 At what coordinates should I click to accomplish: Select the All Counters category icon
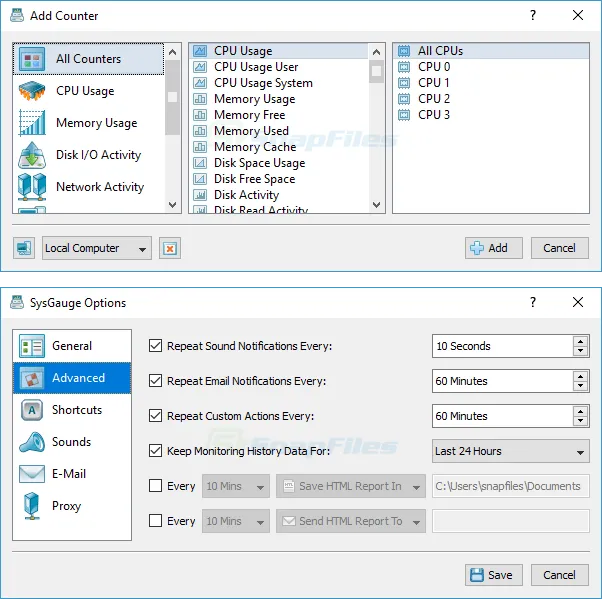32,59
